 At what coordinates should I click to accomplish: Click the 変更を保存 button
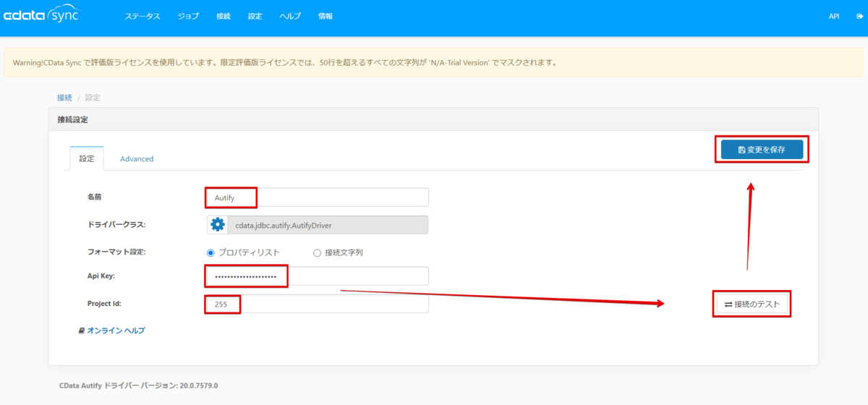point(762,150)
